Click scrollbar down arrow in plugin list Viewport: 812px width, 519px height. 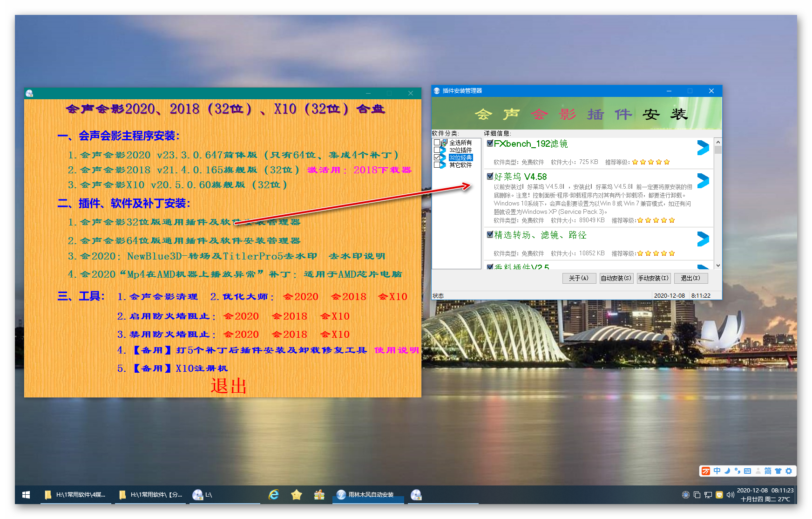[718, 266]
